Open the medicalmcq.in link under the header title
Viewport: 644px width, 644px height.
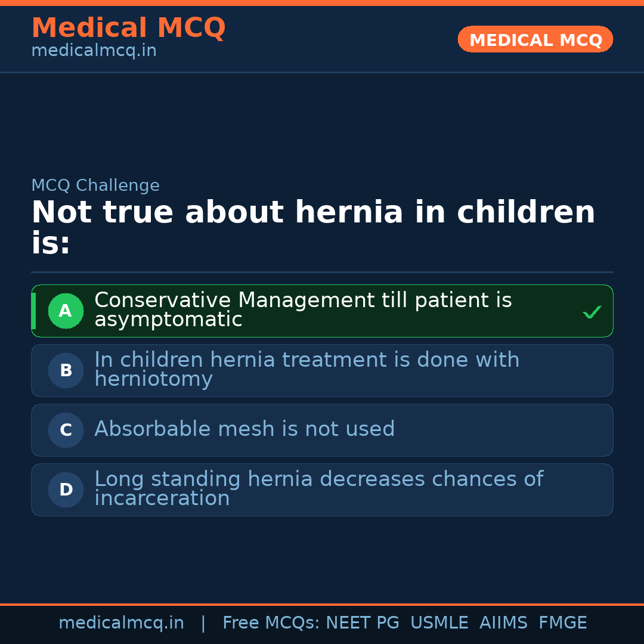(94, 51)
